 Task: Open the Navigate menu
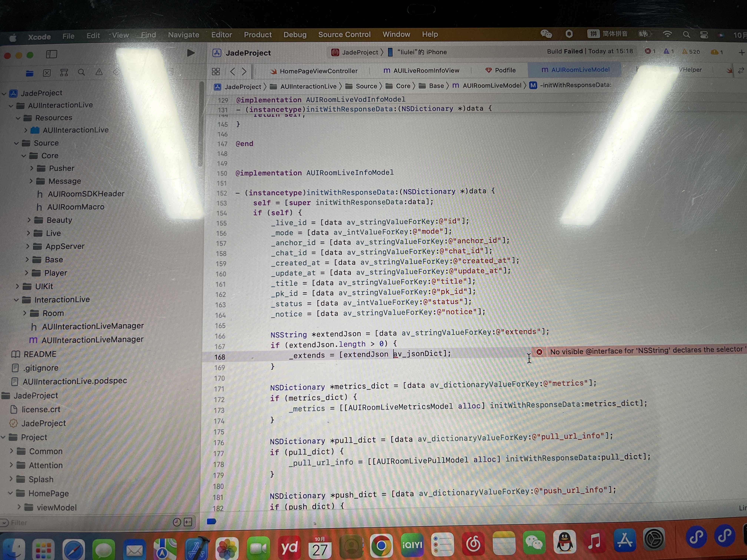pyautogui.click(x=183, y=35)
